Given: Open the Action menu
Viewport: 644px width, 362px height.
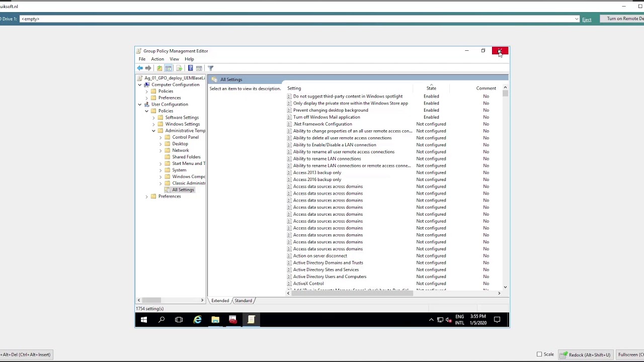Looking at the screenshot, I should (157, 59).
